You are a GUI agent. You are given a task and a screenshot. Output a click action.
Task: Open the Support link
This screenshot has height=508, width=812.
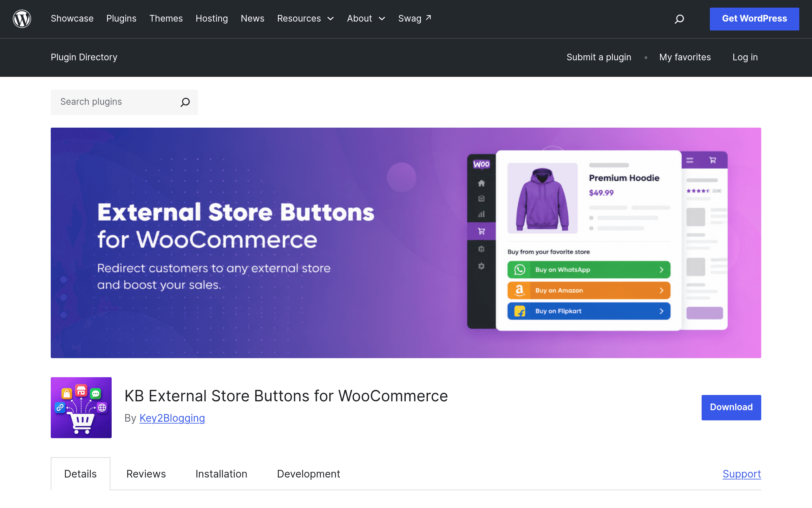pos(742,474)
